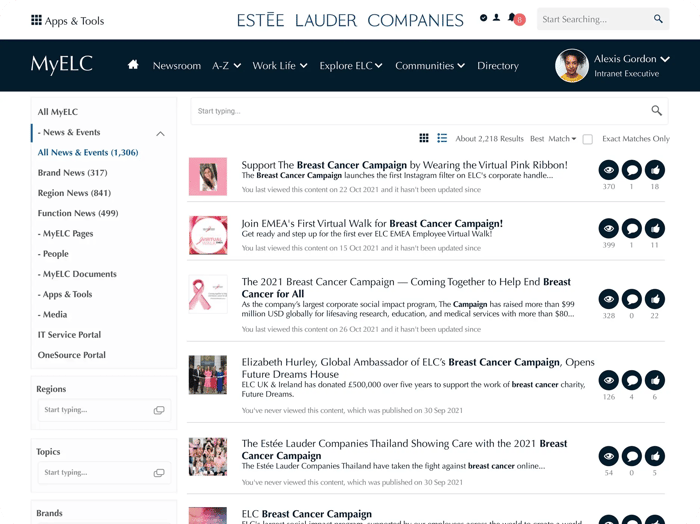Expand the Explore ELC menu
The image size is (700, 524).
pyautogui.click(x=351, y=66)
